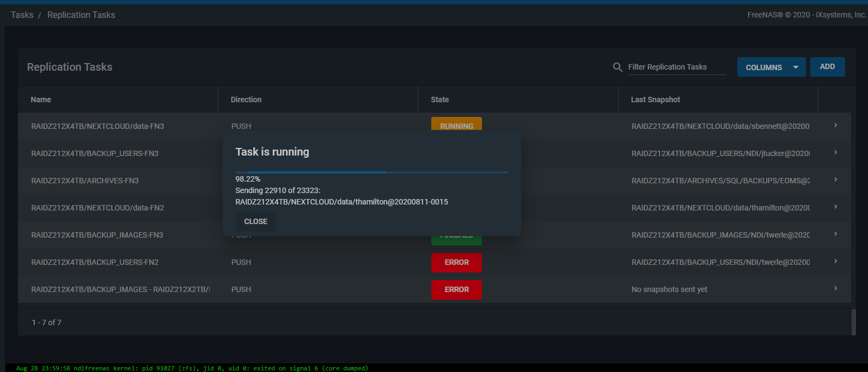Open the COLUMNS dropdown arrow
The image size is (868, 372).
(x=796, y=67)
